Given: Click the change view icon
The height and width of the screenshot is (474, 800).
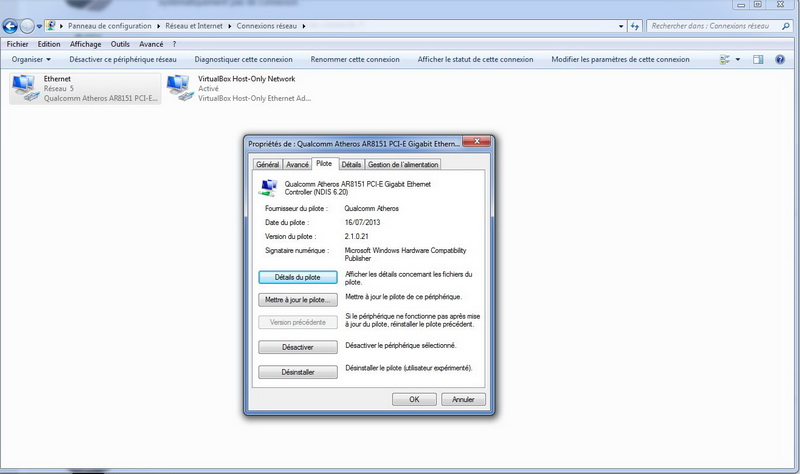Looking at the screenshot, I should pyautogui.click(x=724, y=60).
